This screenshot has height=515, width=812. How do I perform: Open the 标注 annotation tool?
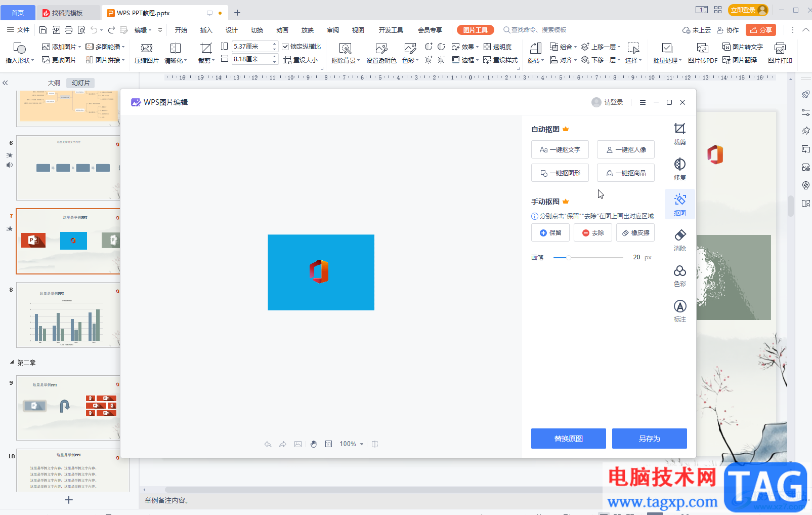click(679, 311)
